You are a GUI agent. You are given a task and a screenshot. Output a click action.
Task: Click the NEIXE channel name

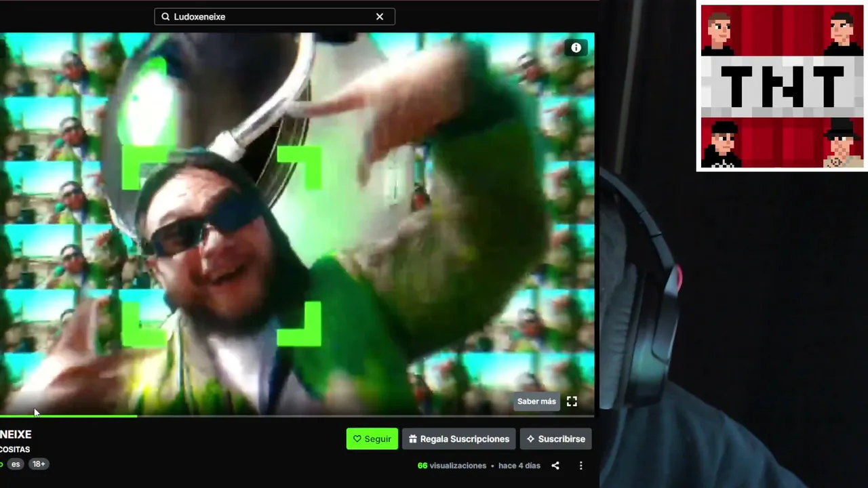pyautogui.click(x=16, y=434)
